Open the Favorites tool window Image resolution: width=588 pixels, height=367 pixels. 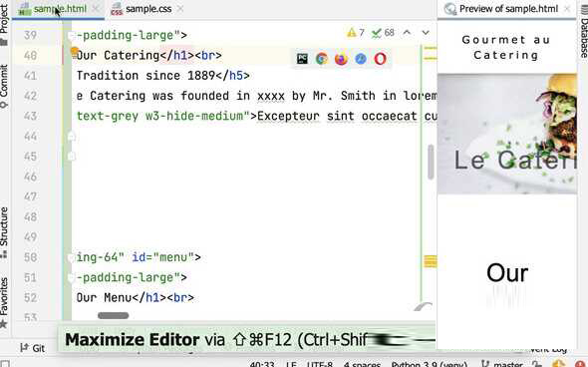pyautogui.click(x=4, y=302)
